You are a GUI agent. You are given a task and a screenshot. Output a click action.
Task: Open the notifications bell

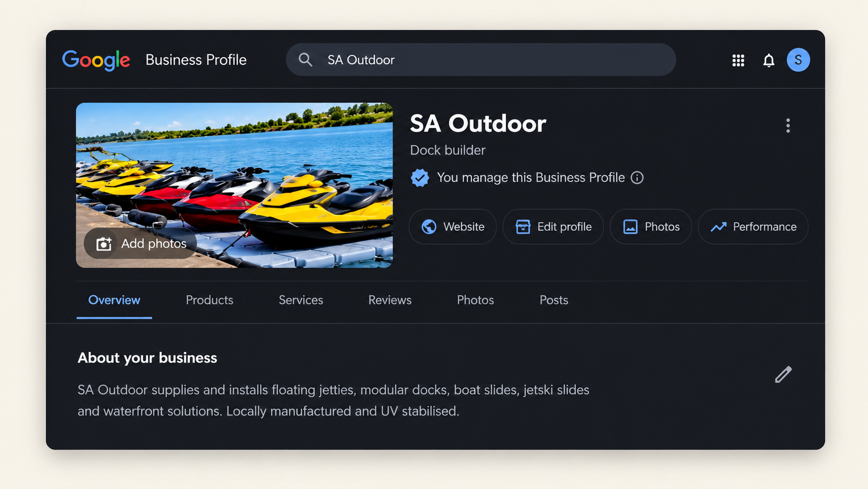coord(769,60)
